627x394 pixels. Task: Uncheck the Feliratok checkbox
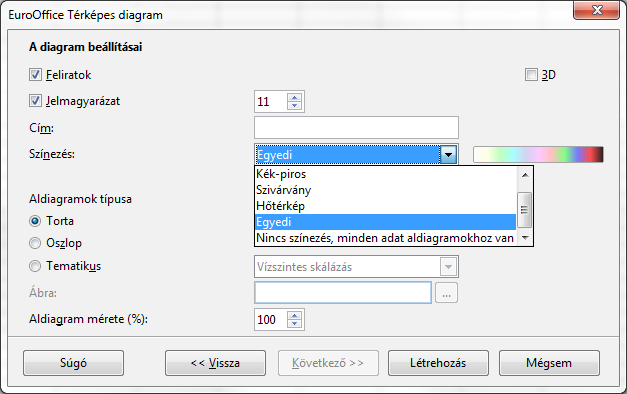pyautogui.click(x=35, y=75)
